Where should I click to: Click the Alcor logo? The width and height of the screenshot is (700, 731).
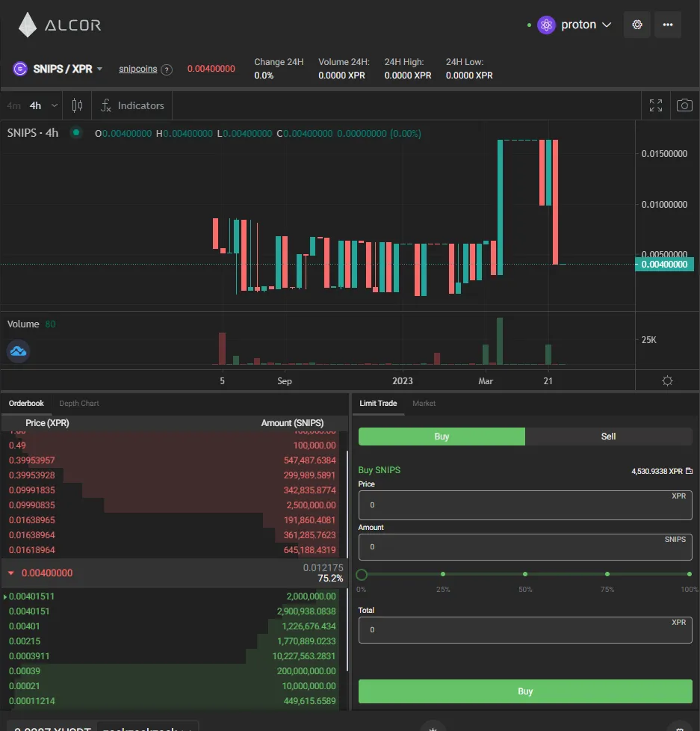[x=60, y=25]
